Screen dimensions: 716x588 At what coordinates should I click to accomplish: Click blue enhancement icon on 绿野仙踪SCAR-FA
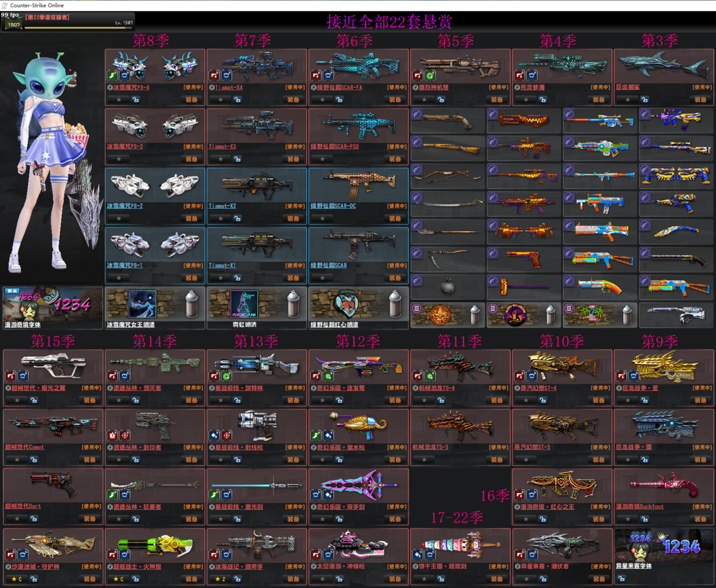328,75
